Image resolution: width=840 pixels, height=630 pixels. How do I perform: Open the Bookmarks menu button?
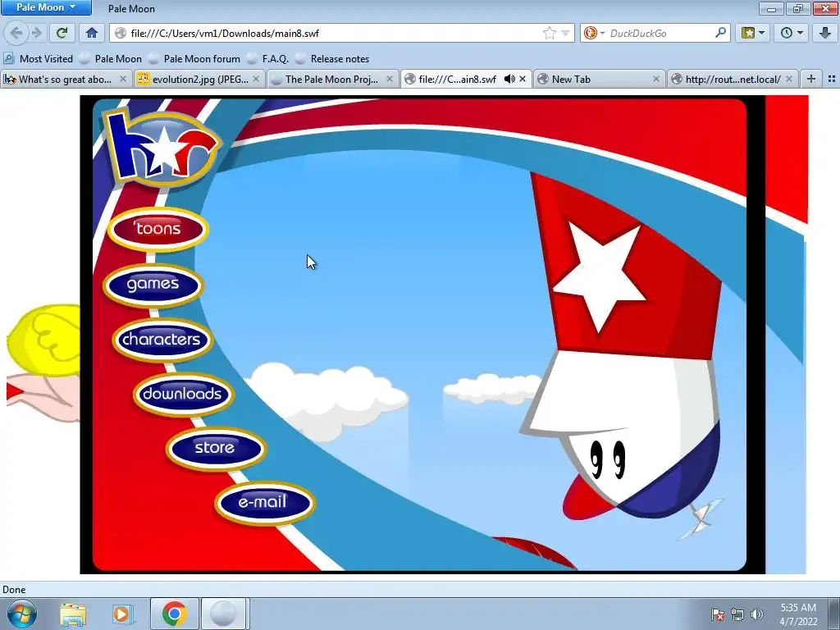(x=753, y=33)
